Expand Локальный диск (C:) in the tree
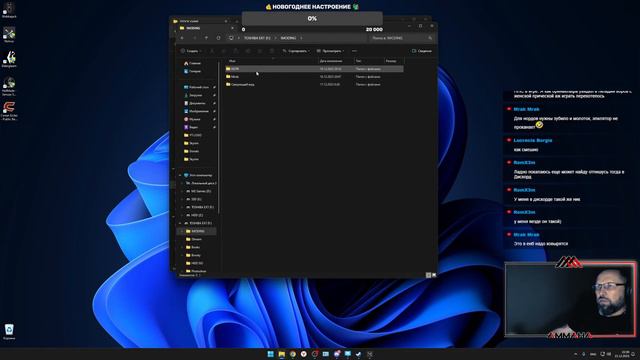The height and width of the screenshot is (360, 640). tap(182, 183)
